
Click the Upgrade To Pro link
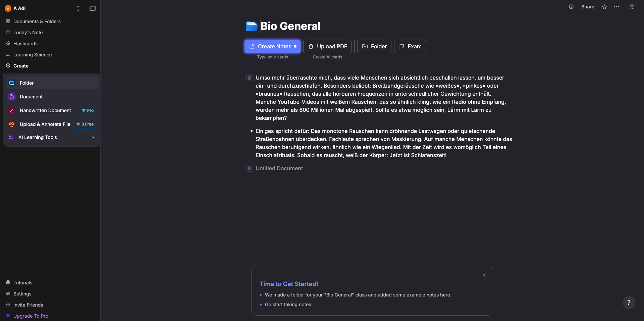(31, 316)
